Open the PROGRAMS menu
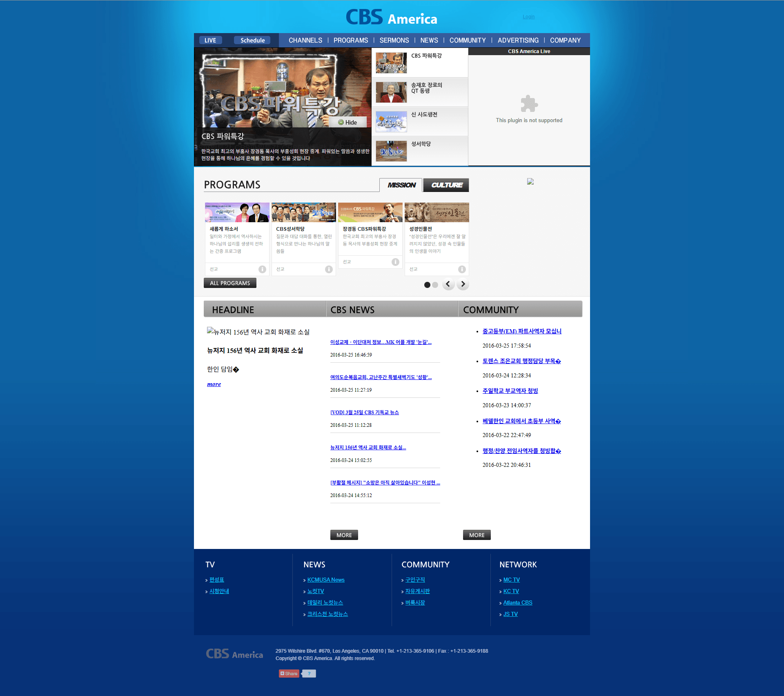The width and height of the screenshot is (784, 696). point(351,40)
